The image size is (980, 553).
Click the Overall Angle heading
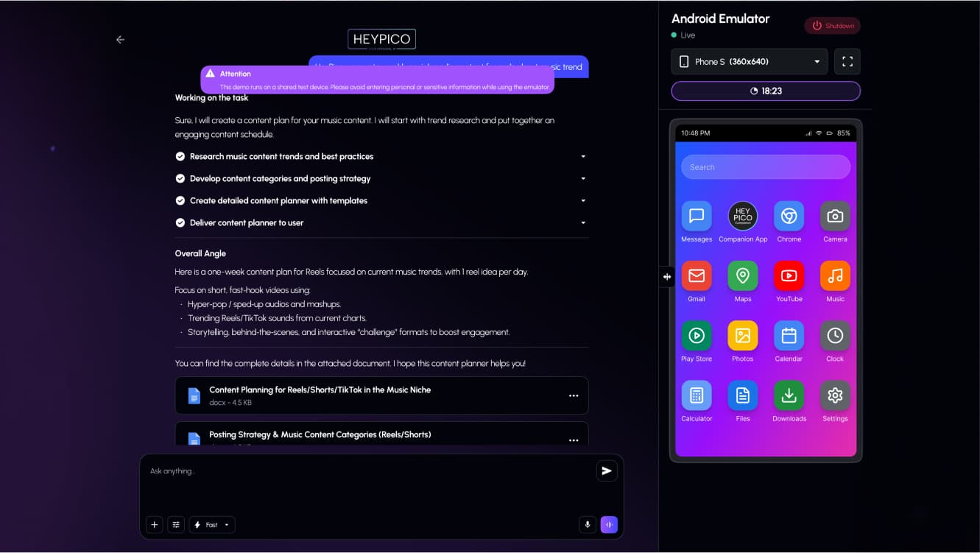200,253
